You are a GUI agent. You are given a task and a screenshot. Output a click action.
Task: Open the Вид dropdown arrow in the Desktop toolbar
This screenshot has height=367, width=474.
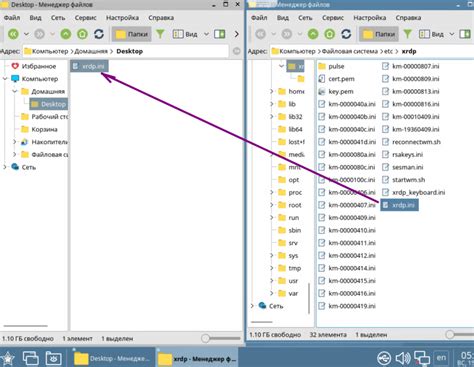pyautogui.click(x=206, y=34)
